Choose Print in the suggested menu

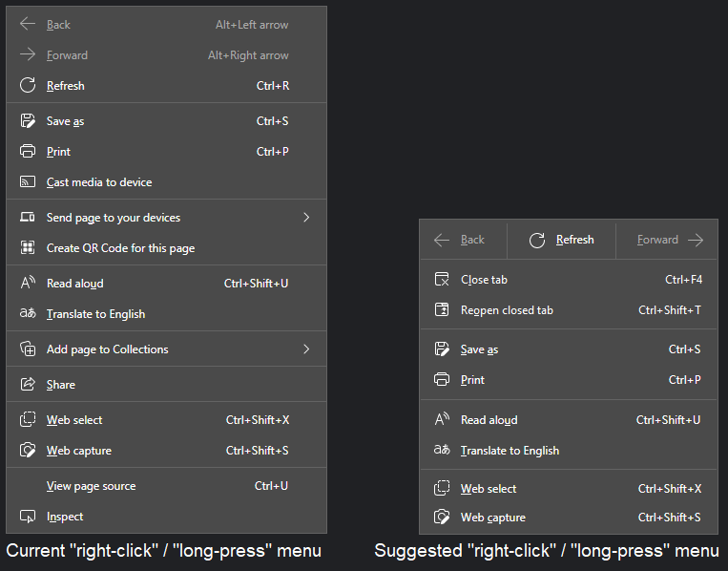(472, 380)
